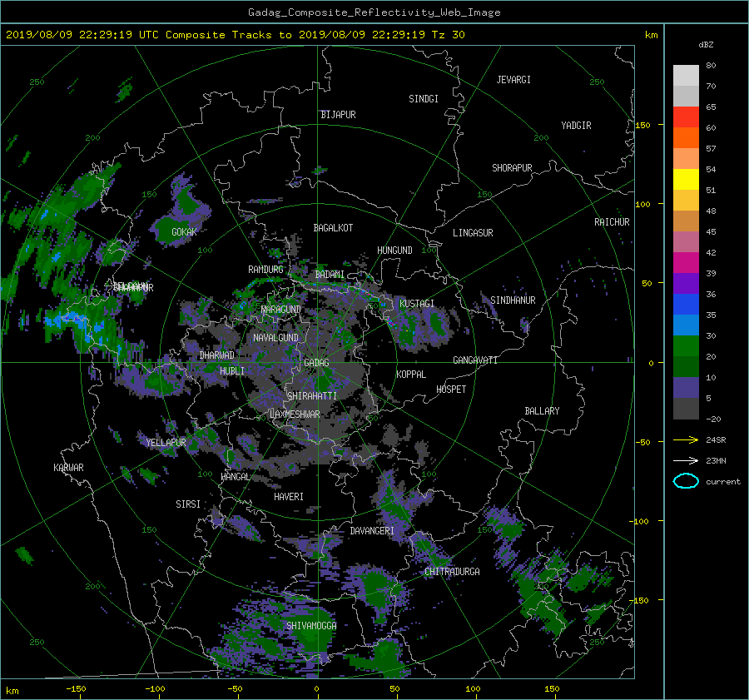Click the SIRSI city label
This screenshot has width=749, height=700.
tap(188, 504)
